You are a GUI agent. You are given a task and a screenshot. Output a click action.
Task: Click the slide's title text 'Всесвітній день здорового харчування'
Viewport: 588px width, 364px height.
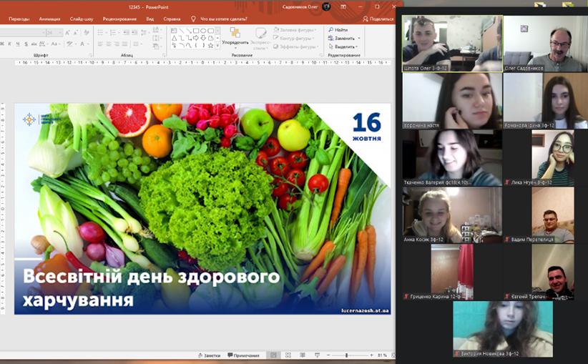point(151,288)
